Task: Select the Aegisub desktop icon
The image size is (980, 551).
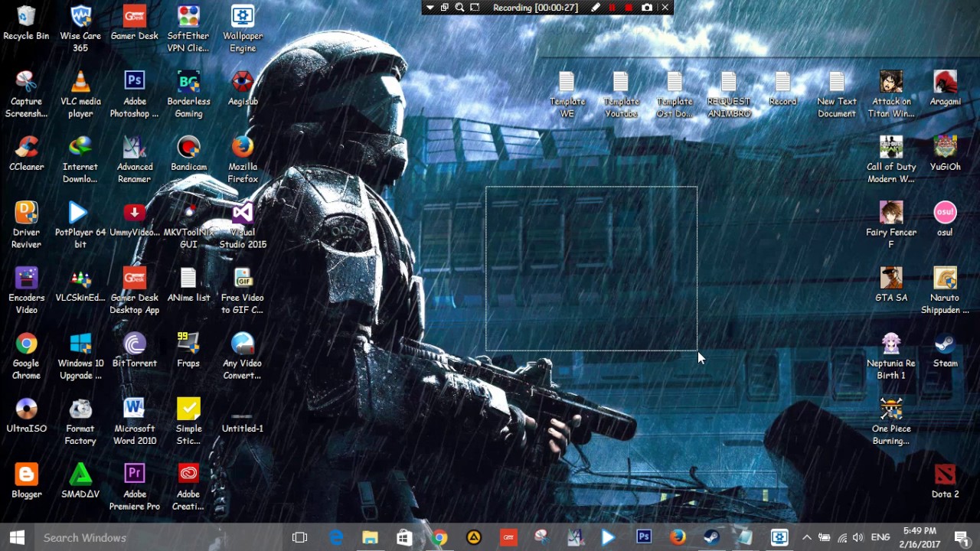Action: [243, 88]
